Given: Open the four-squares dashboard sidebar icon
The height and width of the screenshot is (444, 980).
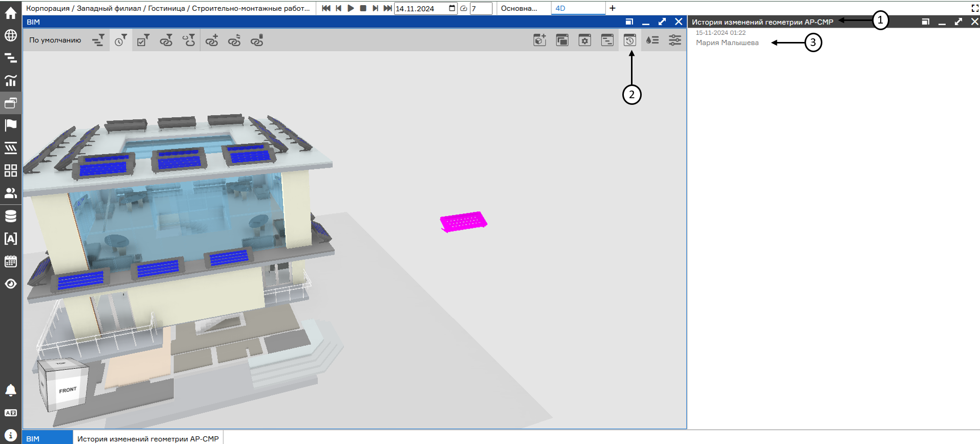Looking at the screenshot, I should tap(11, 170).
